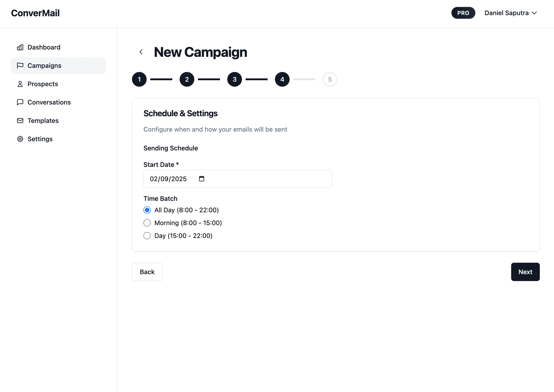Viewport: 554px width, 392px height.
Task: Select Morning (8:00 - 15:00) radio button
Action: click(x=147, y=223)
